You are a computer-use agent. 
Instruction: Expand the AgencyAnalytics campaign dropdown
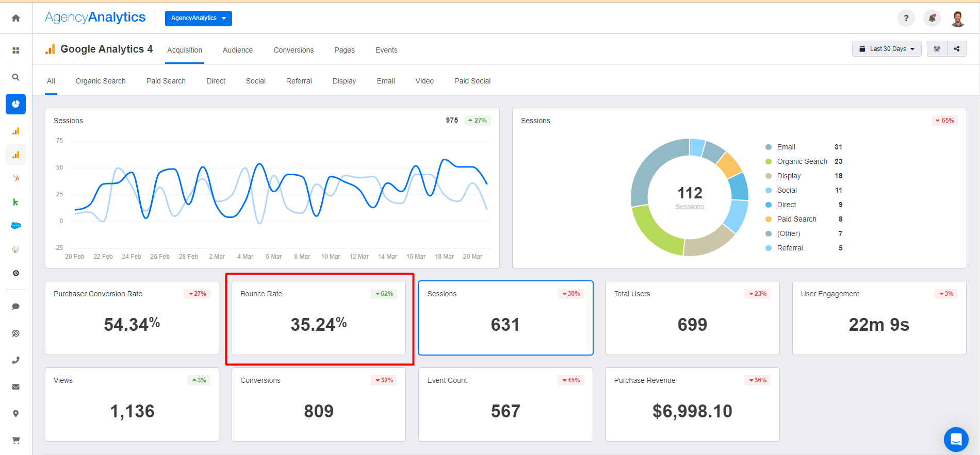(x=198, y=18)
